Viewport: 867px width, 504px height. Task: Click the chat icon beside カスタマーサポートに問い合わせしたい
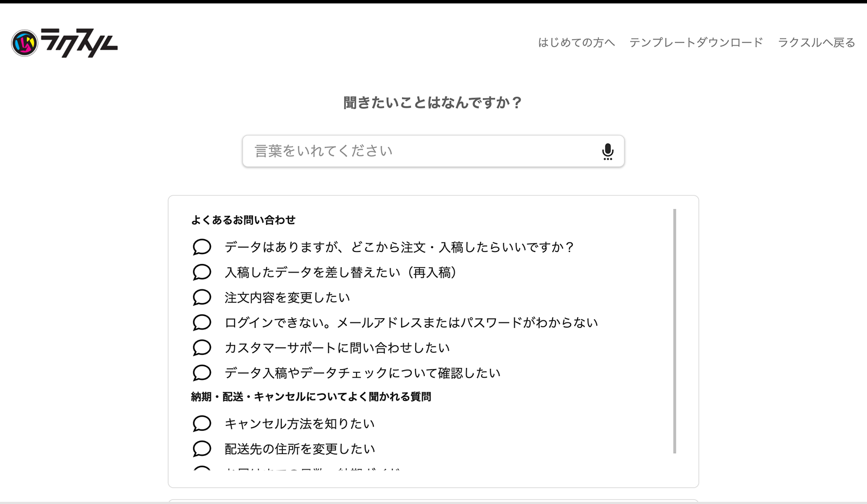point(202,347)
